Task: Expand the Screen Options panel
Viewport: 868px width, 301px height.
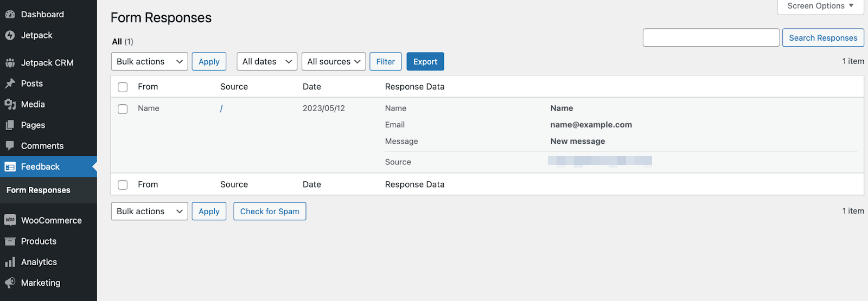Action: [820, 6]
